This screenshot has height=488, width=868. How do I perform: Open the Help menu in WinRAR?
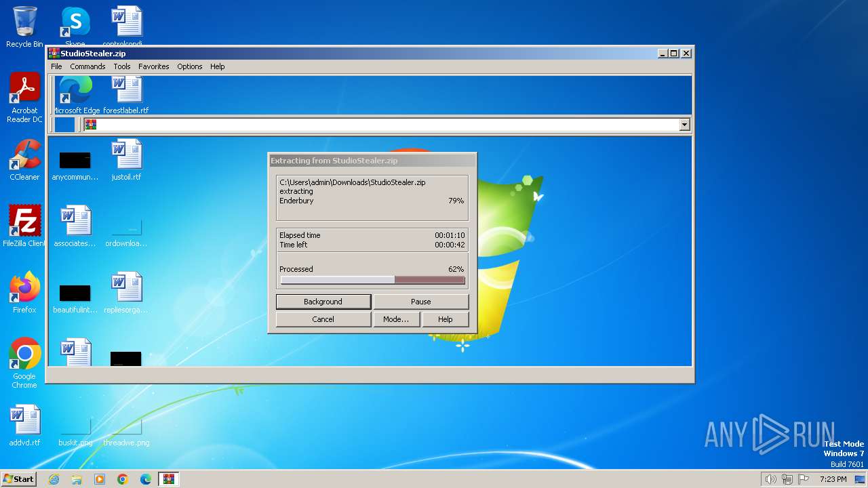217,66
